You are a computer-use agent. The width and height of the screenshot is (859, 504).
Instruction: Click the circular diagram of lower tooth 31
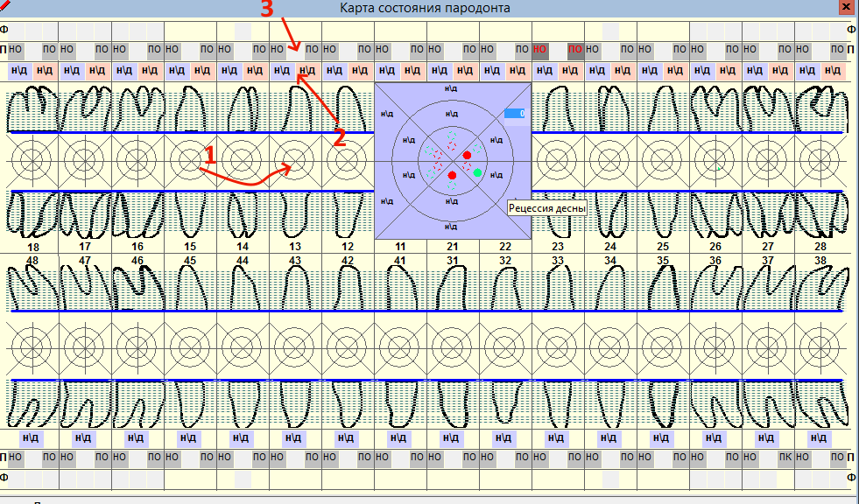(x=453, y=346)
